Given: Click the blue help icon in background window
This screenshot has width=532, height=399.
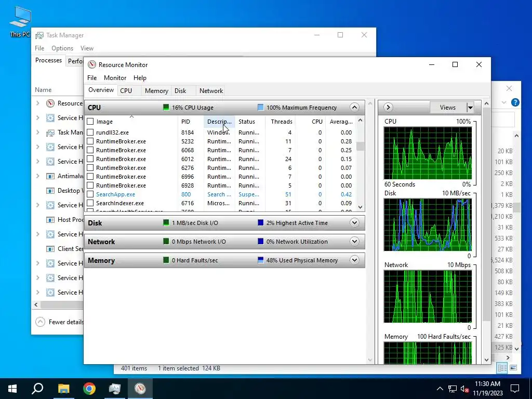Looking at the screenshot, I should coord(515,102).
